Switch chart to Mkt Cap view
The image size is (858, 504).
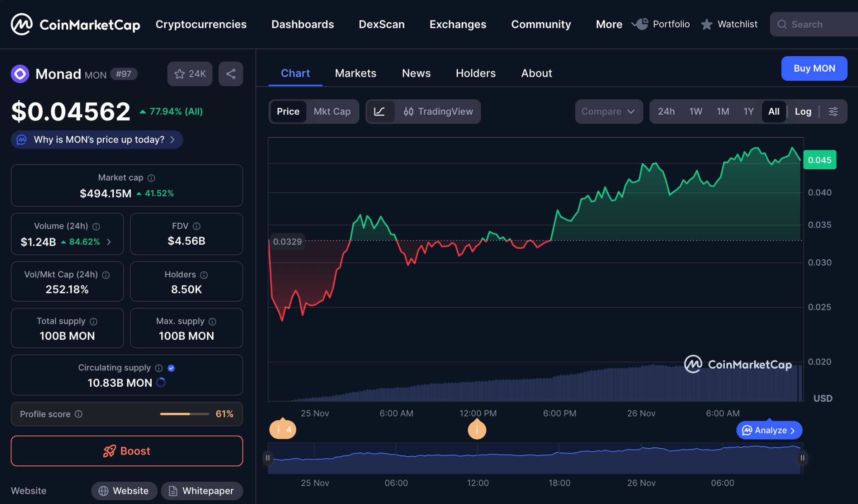point(332,111)
